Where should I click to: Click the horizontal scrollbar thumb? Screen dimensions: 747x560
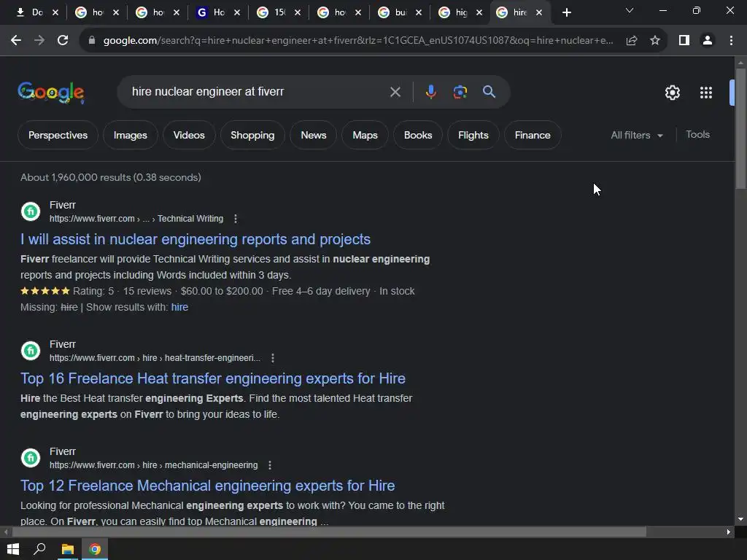(329, 532)
